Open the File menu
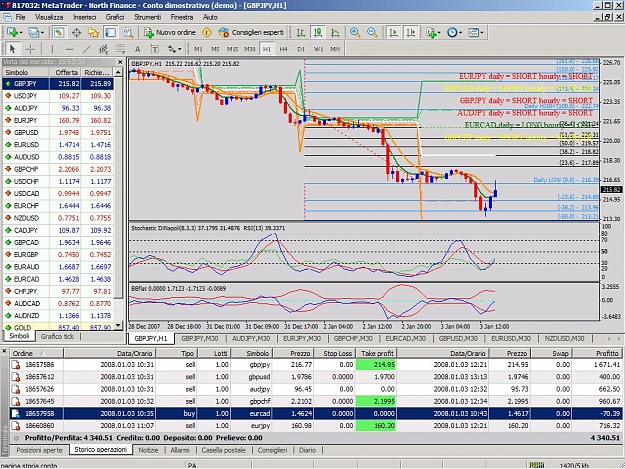The width and height of the screenshot is (625, 469). point(20,17)
